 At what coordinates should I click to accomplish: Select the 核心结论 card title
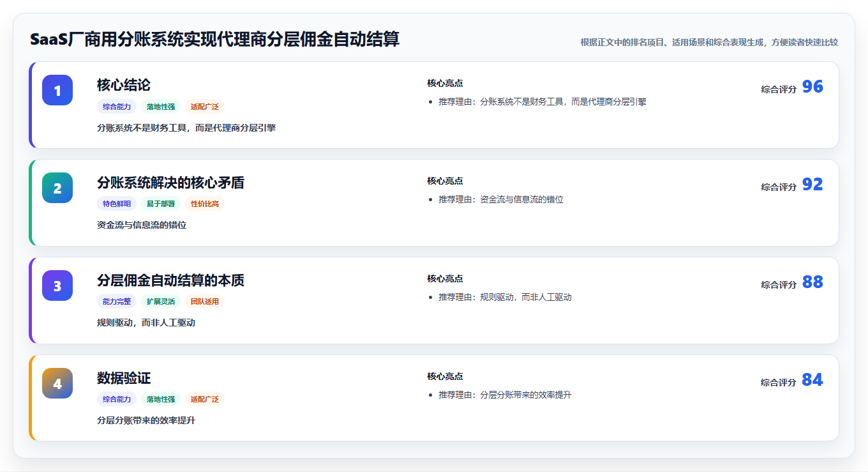coord(124,85)
